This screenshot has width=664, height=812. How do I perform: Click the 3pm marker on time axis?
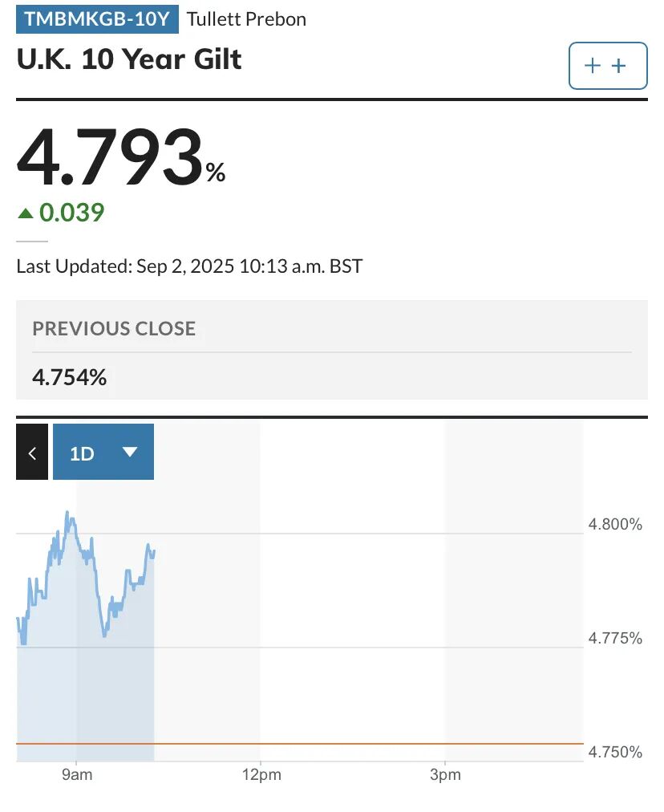[x=445, y=776]
